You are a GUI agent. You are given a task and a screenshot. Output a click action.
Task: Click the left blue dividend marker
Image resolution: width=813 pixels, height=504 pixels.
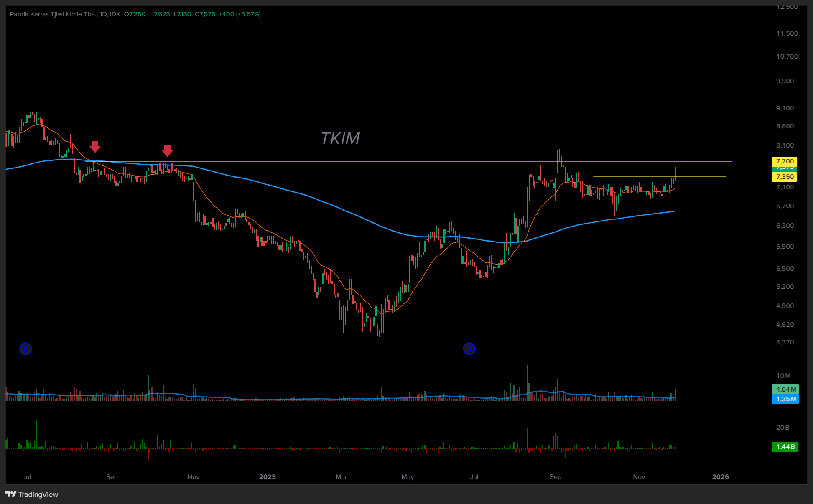26,349
